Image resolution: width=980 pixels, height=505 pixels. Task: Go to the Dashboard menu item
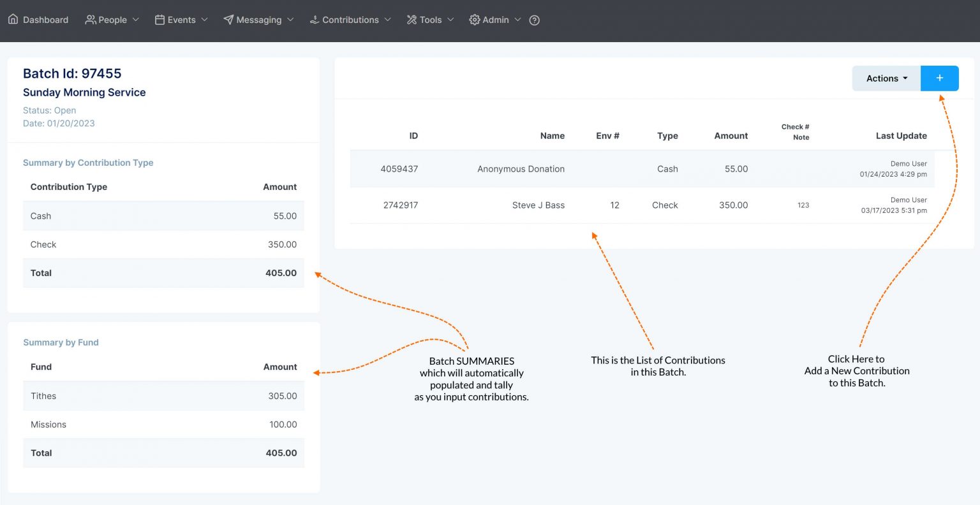point(45,20)
